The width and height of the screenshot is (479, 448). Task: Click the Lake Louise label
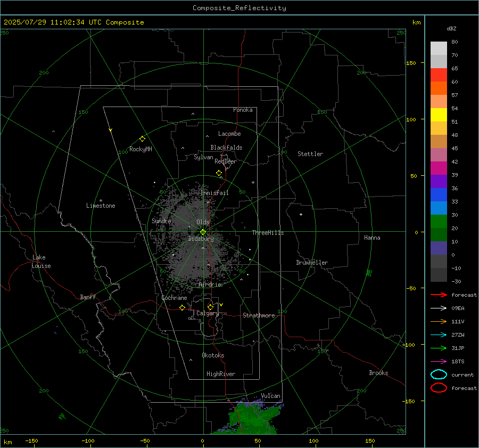[x=41, y=262]
